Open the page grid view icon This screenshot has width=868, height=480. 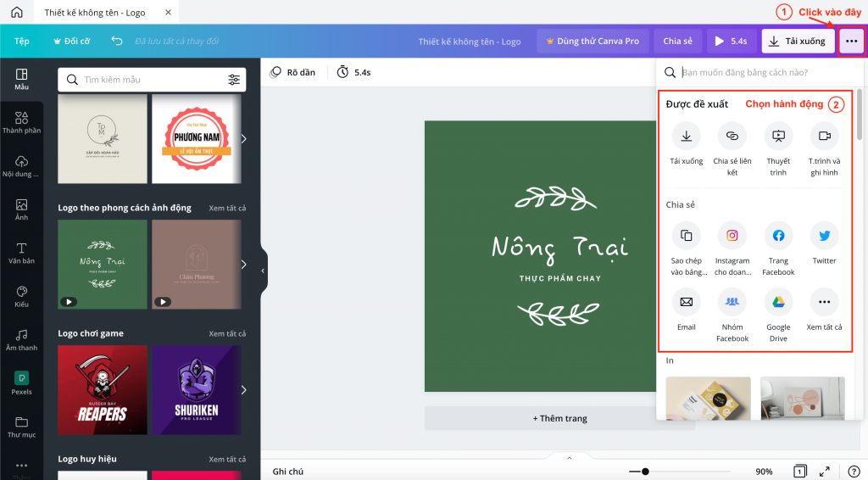[799, 472]
